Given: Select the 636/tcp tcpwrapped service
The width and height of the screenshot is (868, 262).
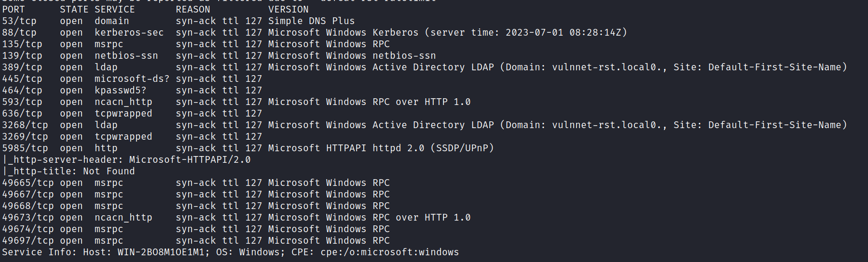Looking at the screenshot, I should pyautogui.click(x=123, y=114).
